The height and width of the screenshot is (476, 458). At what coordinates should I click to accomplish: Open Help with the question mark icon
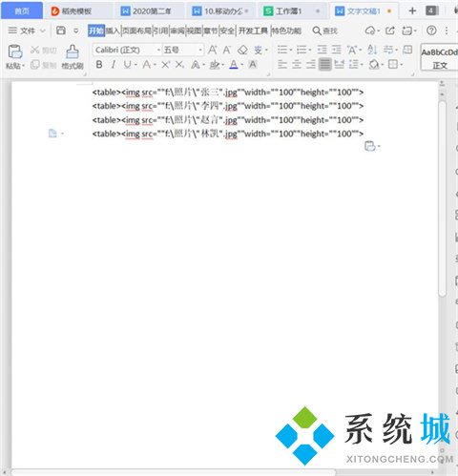431,31
